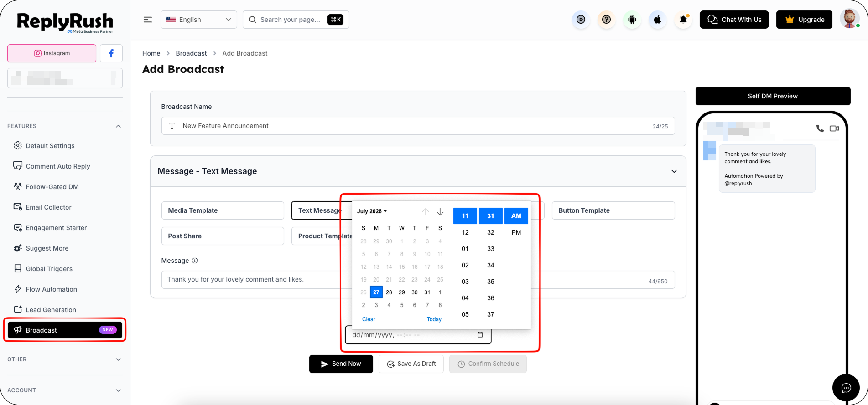Click the Self DM Preview button
The width and height of the screenshot is (868, 405).
[x=773, y=96]
